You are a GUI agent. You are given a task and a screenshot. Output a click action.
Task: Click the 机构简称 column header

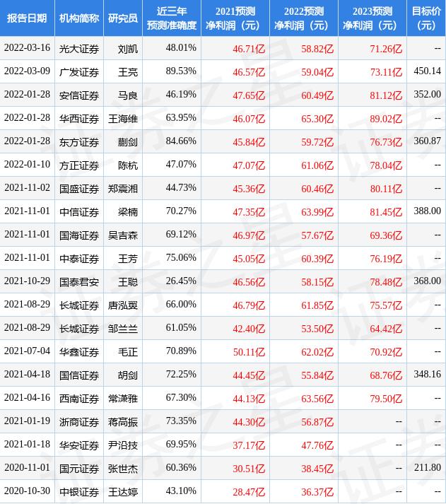coord(79,18)
